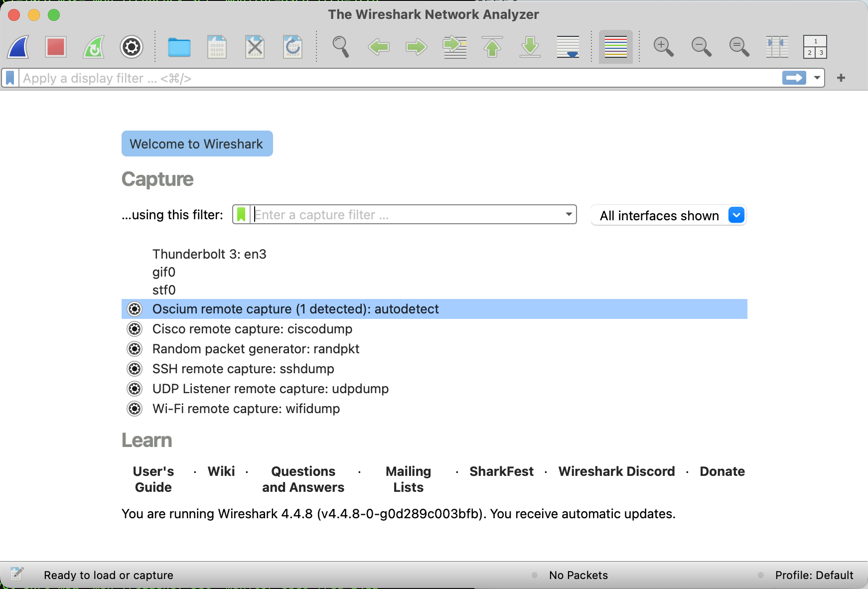This screenshot has width=868, height=589.
Task: Open capture filter bookmark menu
Action: point(241,214)
